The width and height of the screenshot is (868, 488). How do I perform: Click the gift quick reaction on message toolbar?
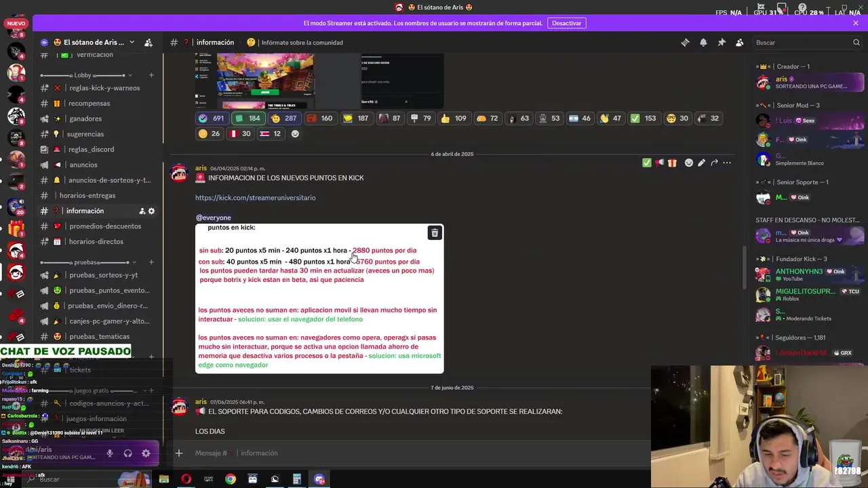(x=672, y=163)
